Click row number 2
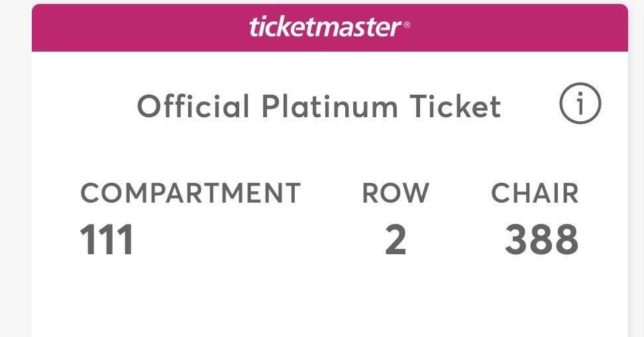The width and height of the screenshot is (644, 337). (396, 240)
